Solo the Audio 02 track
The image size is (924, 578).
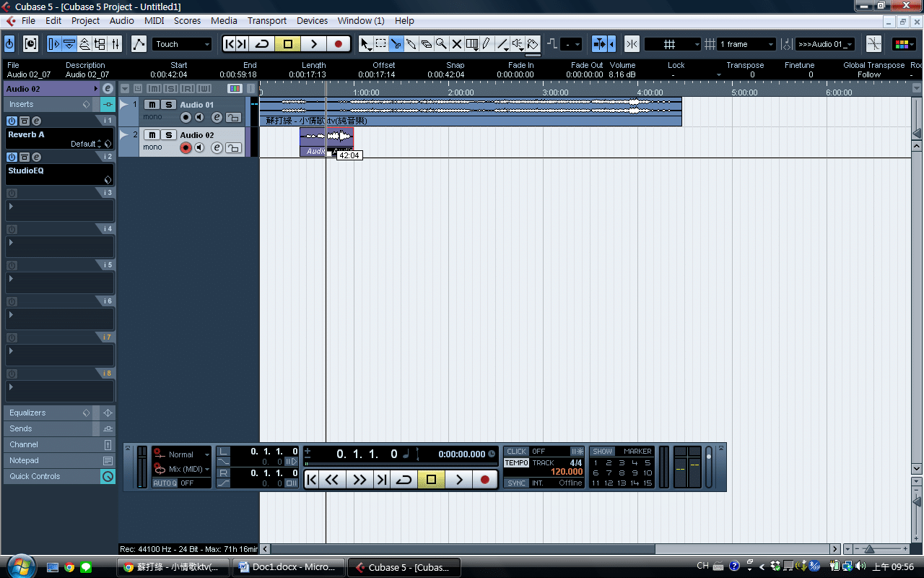coord(168,135)
